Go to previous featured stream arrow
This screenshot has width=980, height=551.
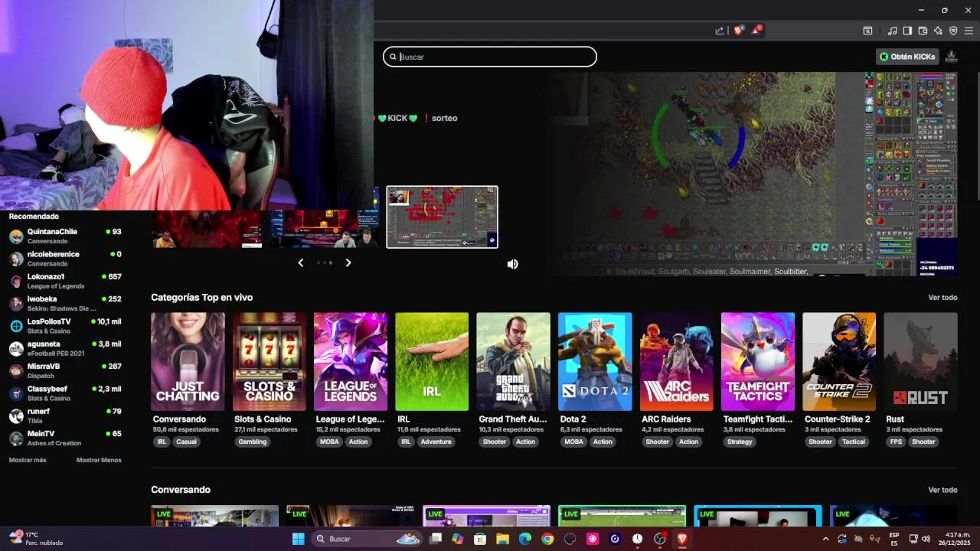[301, 262]
